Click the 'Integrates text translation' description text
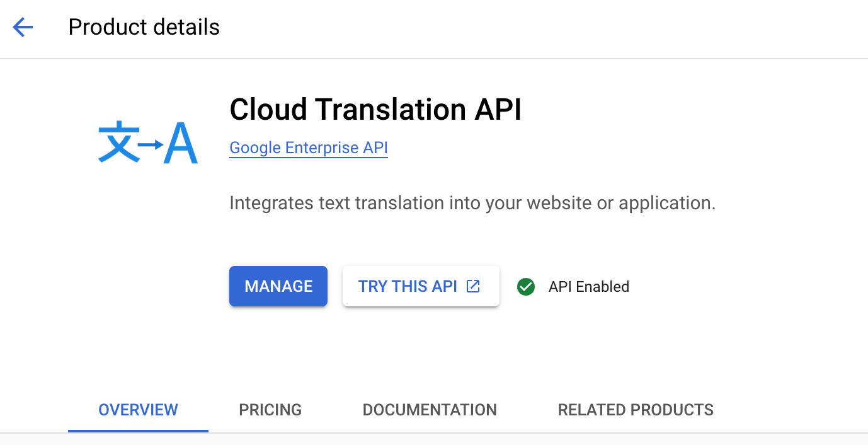Image resolution: width=868 pixels, height=445 pixels. pos(472,203)
